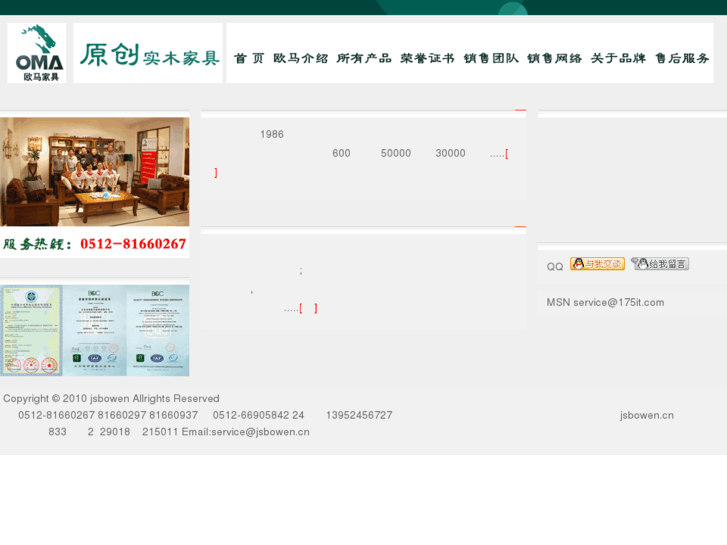Click the Email:service@jsbowen.cn footer text
Viewport: 727px width, 545px height.
pos(245,432)
